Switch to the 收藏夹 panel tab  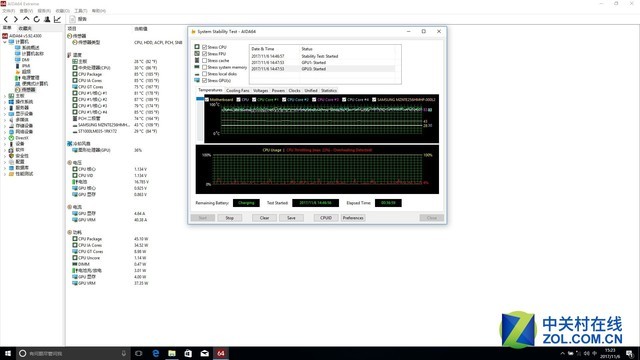pyautogui.click(x=25, y=28)
